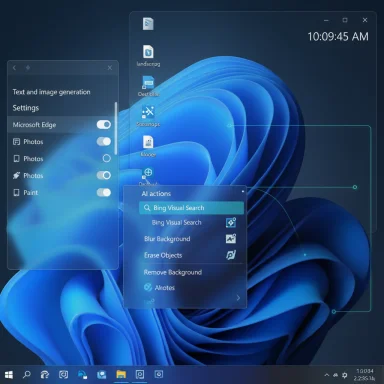
Task: Close the Settings panel with X
Action: click(x=110, y=68)
